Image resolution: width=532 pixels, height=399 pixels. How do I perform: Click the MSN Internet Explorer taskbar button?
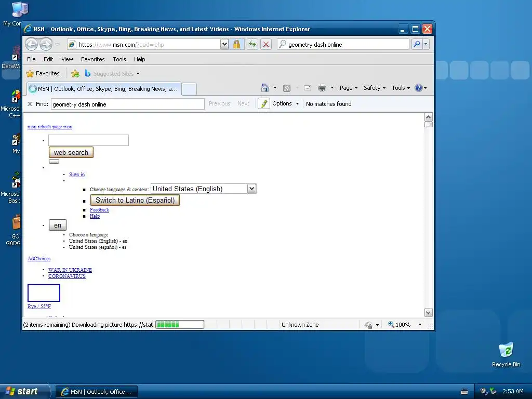coord(97,392)
